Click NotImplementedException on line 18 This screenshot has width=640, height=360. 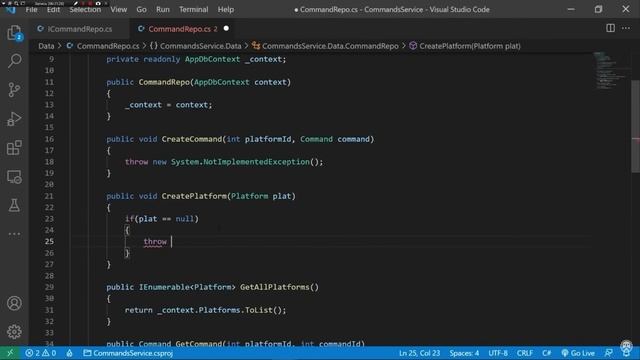click(256, 162)
